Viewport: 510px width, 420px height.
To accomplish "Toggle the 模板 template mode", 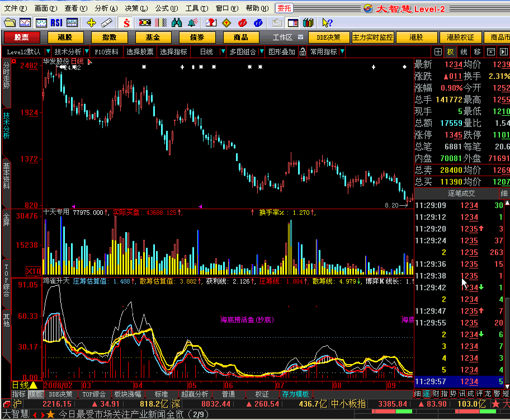I will (35, 394).
